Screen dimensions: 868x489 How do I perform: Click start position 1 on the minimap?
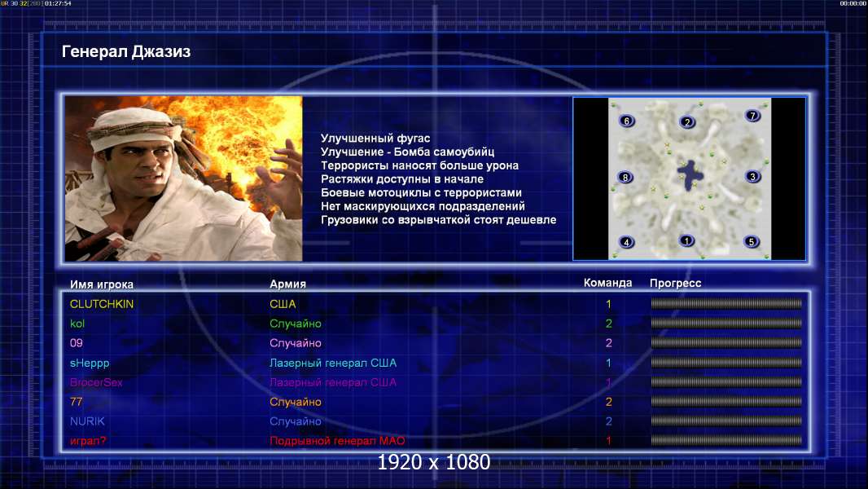686,241
